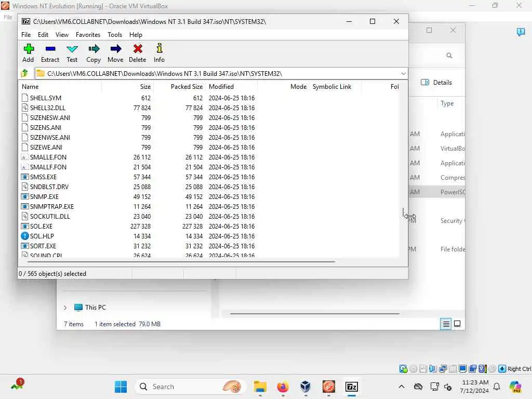Open the Edit menu
The image size is (532, 399).
point(43,35)
